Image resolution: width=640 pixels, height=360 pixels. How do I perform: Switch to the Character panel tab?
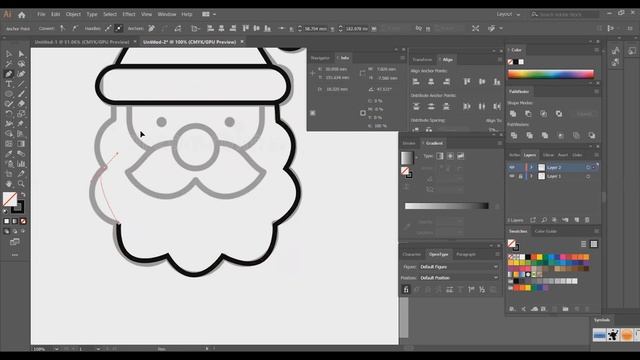pyautogui.click(x=411, y=254)
